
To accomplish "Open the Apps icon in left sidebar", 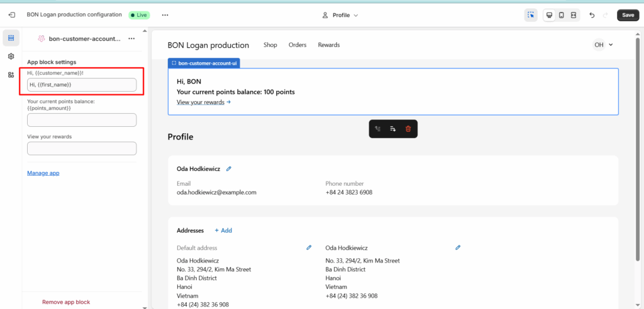I will click(x=11, y=75).
